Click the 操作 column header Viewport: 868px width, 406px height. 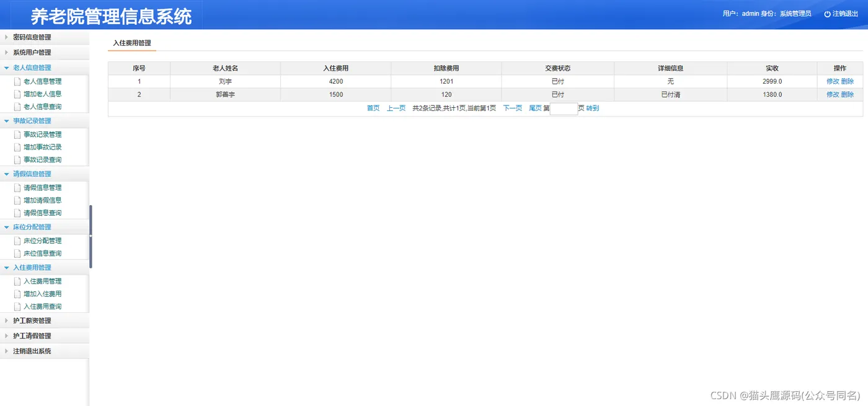pyautogui.click(x=840, y=68)
